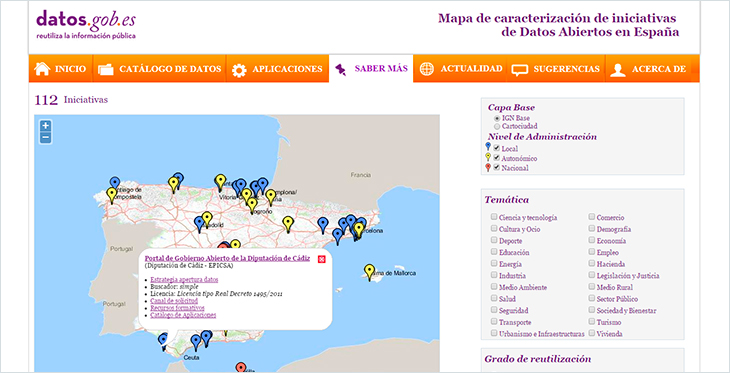This screenshot has width=730, height=373.
Task: Check the Medio Ambiente theme checkbox
Action: (x=493, y=287)
